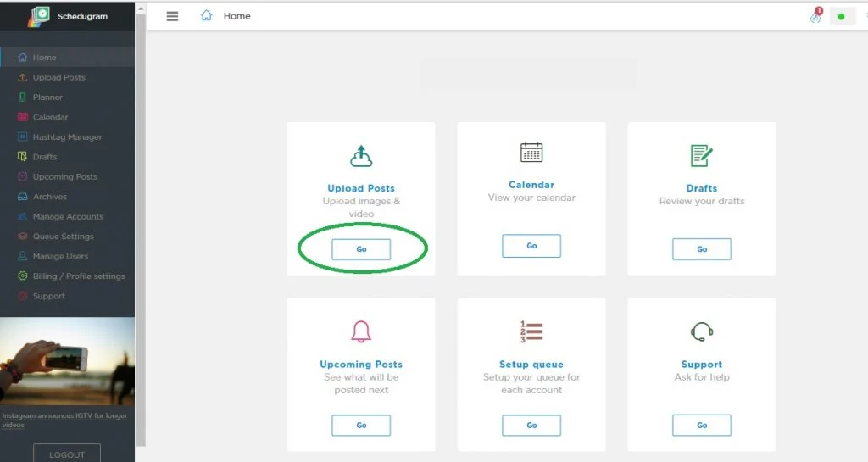Open Hashtag Manager in the sidebar
The height and width of the screenshot is (462, 868).
(68, 136)
